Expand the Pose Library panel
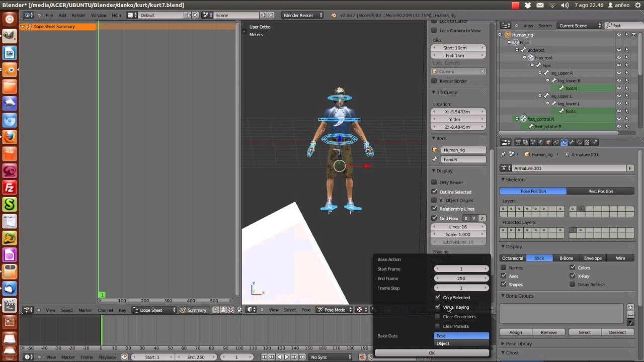 [503, 343]
